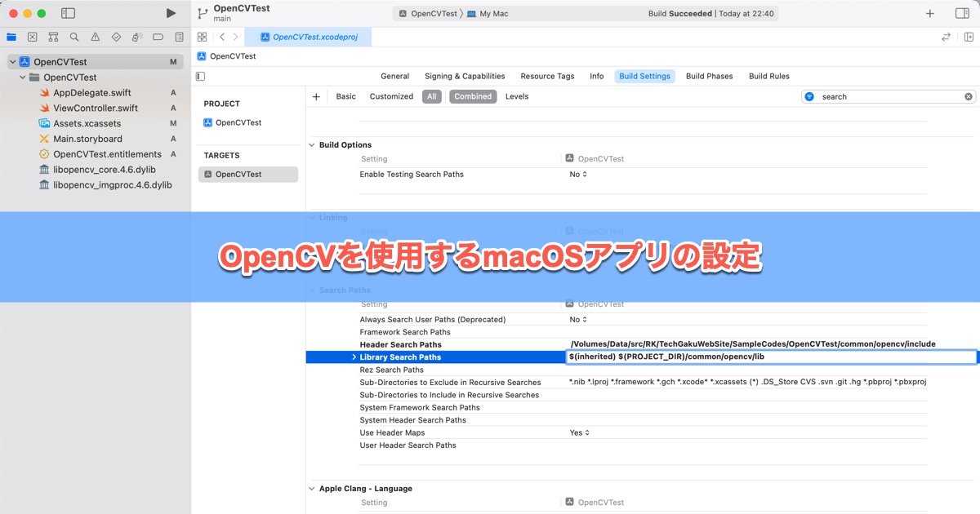Switch to the Resource Tags tab

coord(547,76)
